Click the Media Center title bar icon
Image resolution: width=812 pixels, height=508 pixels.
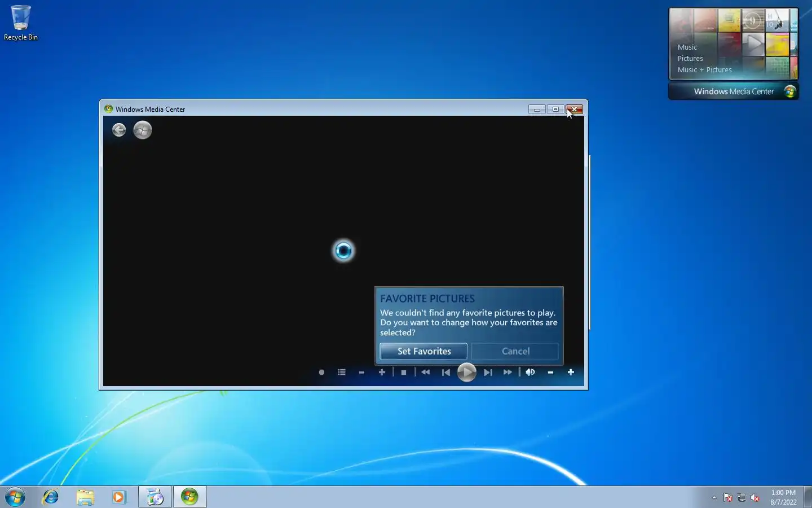click(108, 109)
